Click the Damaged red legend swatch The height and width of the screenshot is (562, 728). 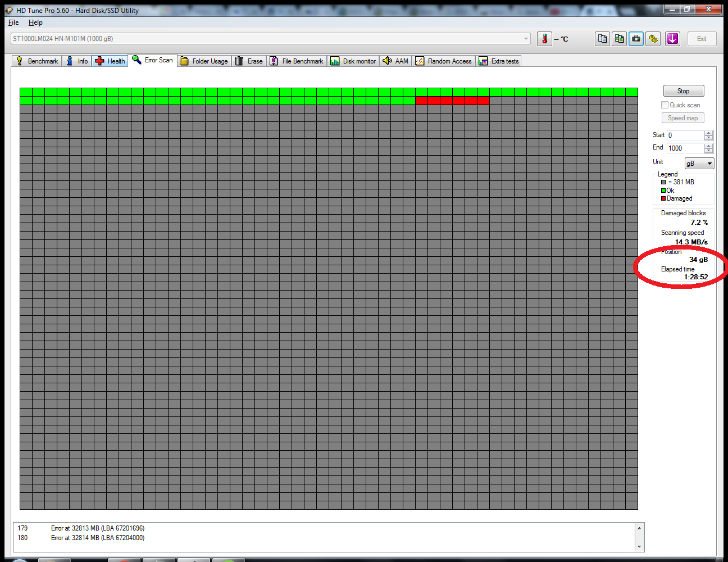[x=663, y=198]
